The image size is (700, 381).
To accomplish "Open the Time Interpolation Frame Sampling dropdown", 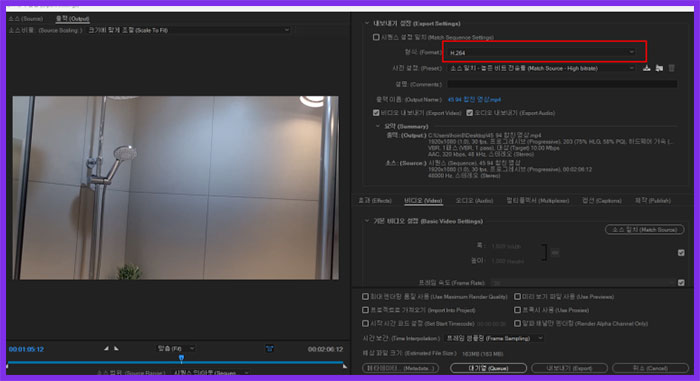I will pos(495,338).
